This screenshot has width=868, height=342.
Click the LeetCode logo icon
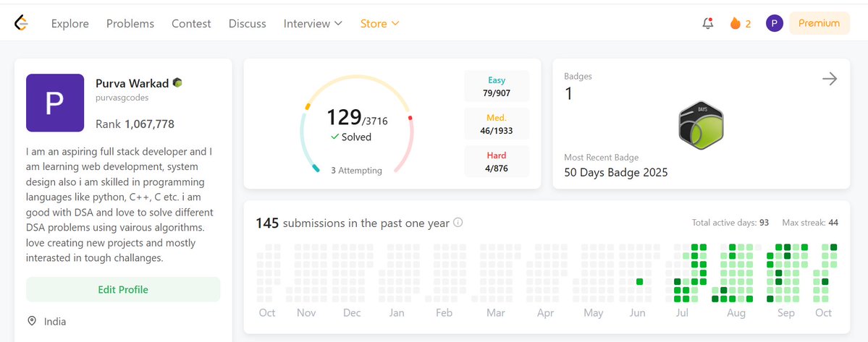(x=21, y=23)
